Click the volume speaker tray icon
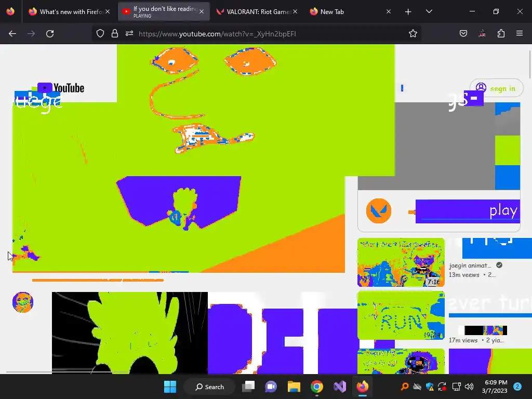 [469, 387]
